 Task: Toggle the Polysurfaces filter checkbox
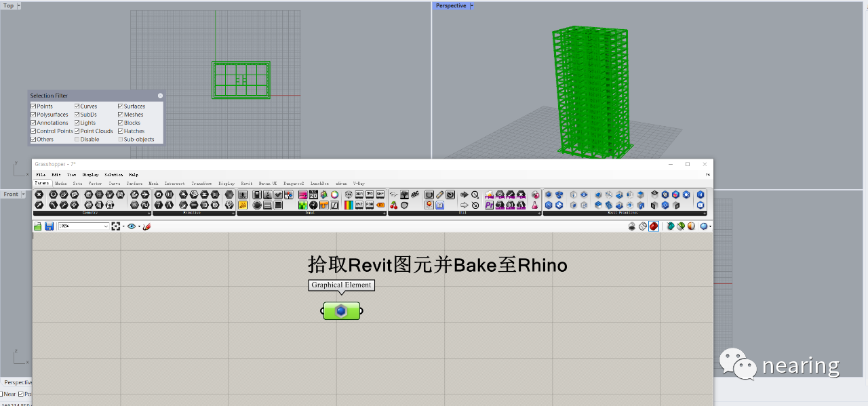(x=33, y=115)
